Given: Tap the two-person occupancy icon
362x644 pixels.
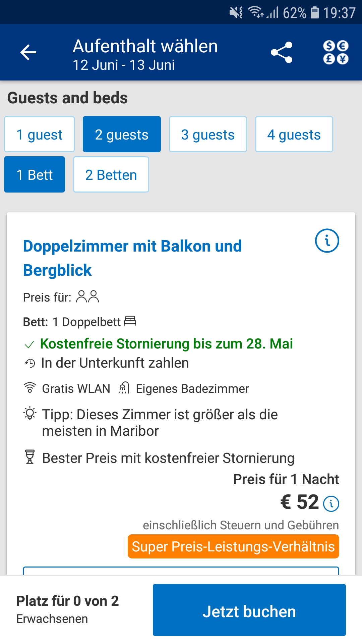Looking at the screenshot, I should [87, 297].
